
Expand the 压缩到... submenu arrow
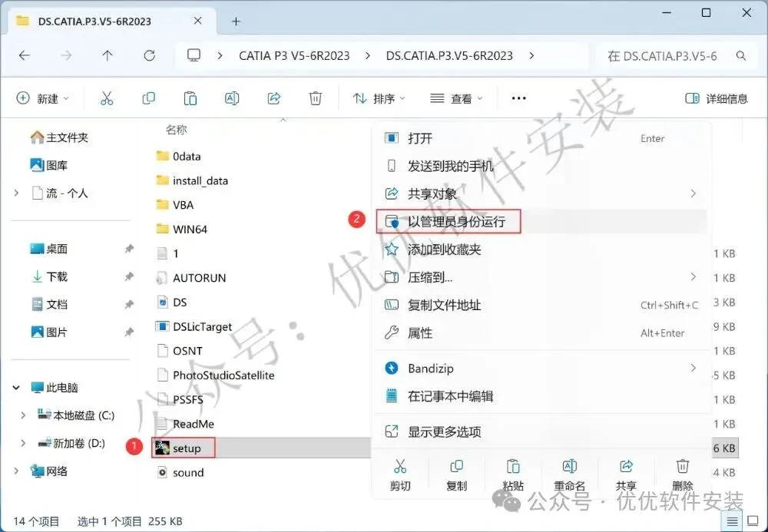click(x=693, y=277)
